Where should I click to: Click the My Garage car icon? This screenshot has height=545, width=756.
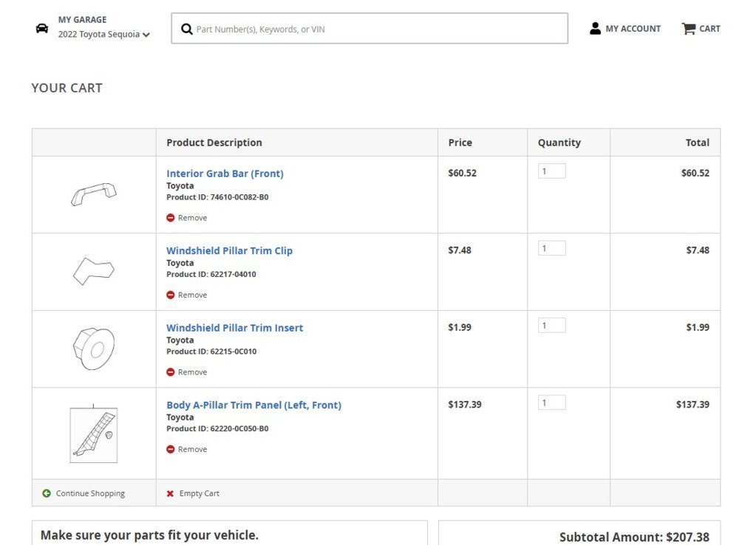[x=42, y=28]
